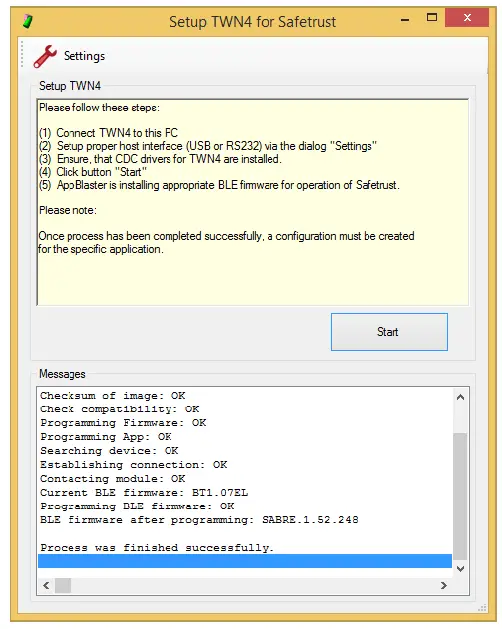The image size is (502, 629).
Task: Select "Programming App: OK" line
Action: 106,437
